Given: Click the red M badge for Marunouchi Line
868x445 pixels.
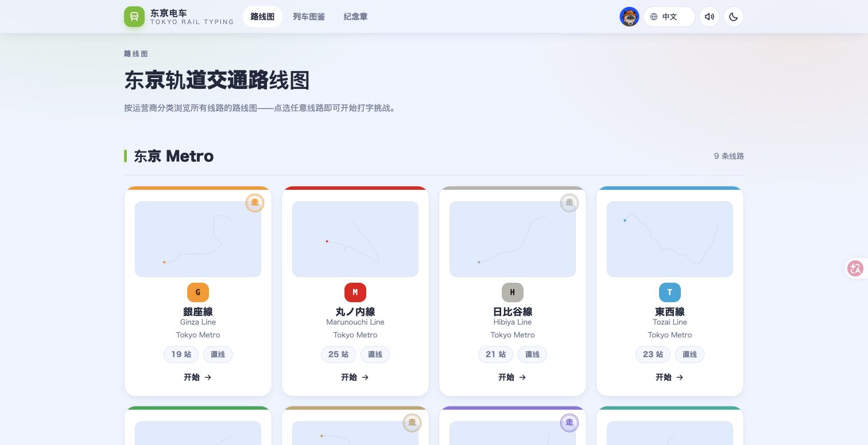Looking at the screenshot, I should (x=355, y=292).
